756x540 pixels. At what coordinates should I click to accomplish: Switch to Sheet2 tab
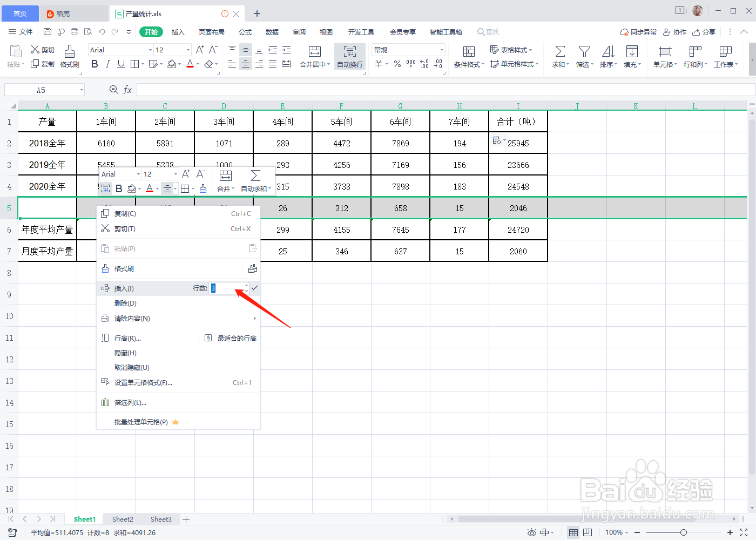(x=123, y=519)
